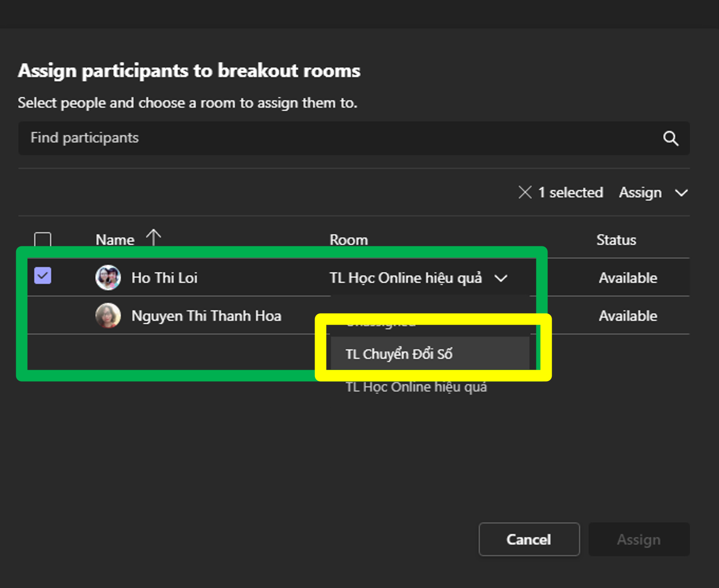Screen dimensions: 719x588
Task: Uncheck the Ho Thi Loi checkbox
Action: pos(43,276)
